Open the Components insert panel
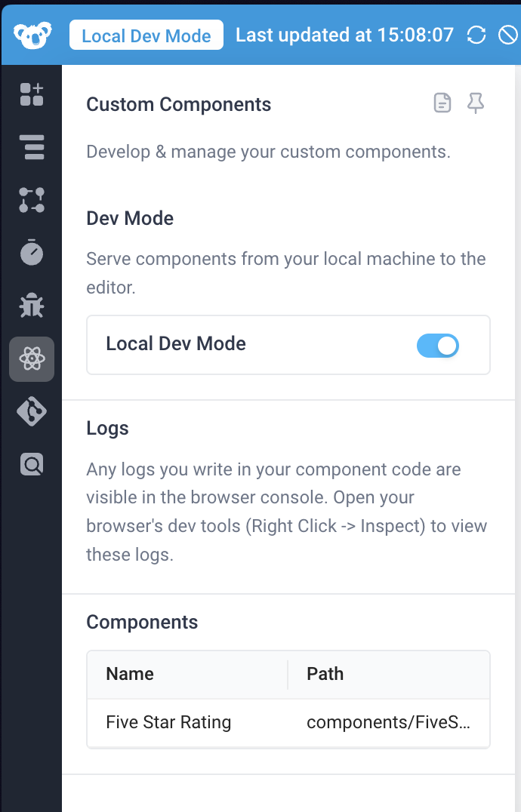Viewport: 521px width, 812px height. [32, 94]
